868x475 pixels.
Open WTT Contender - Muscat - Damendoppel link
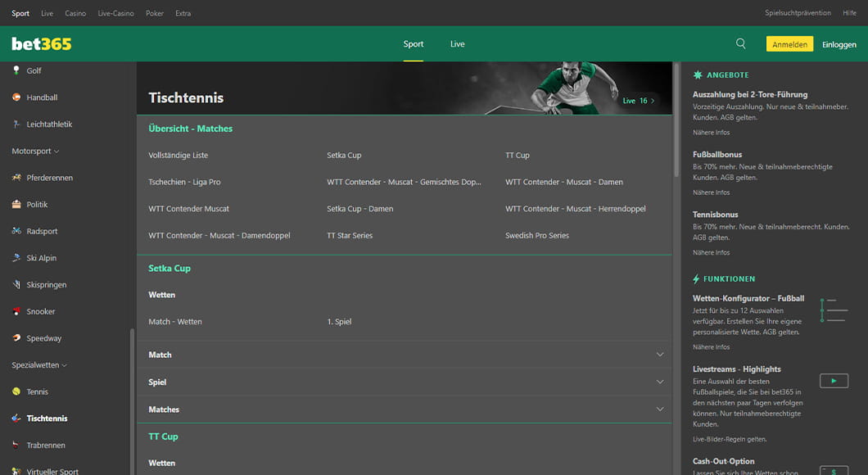coord(219,235)
